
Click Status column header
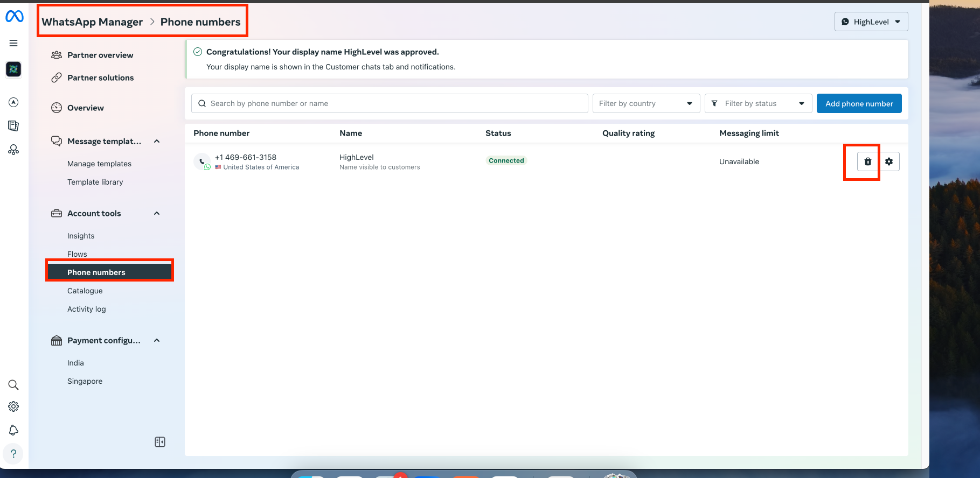(x=498, y=133)
